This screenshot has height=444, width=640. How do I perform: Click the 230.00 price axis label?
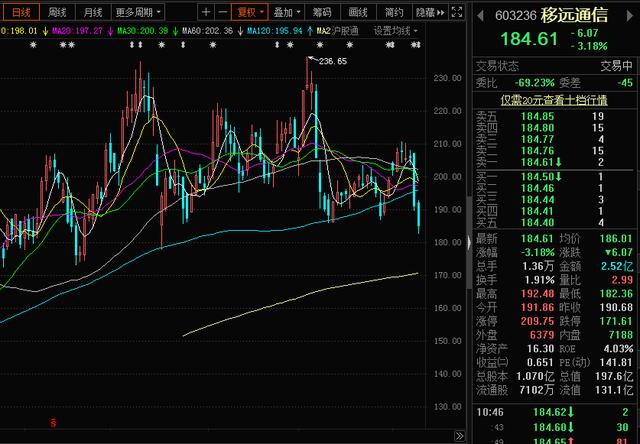(447, 78)
